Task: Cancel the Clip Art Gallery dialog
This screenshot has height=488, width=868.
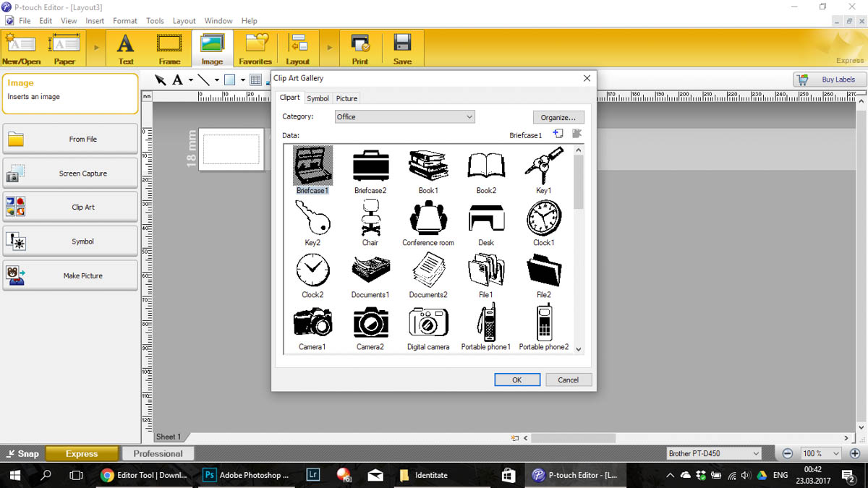Action: (x=568, y=380)
